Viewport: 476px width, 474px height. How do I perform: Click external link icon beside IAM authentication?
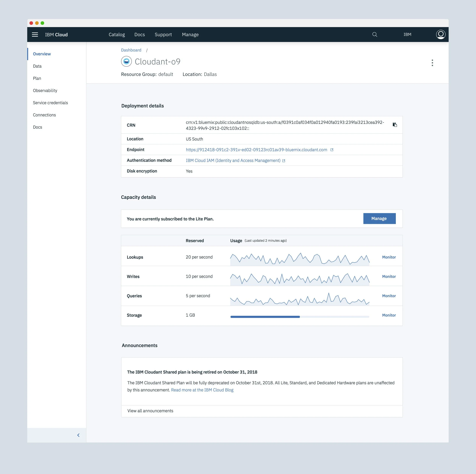coord(284,161)
